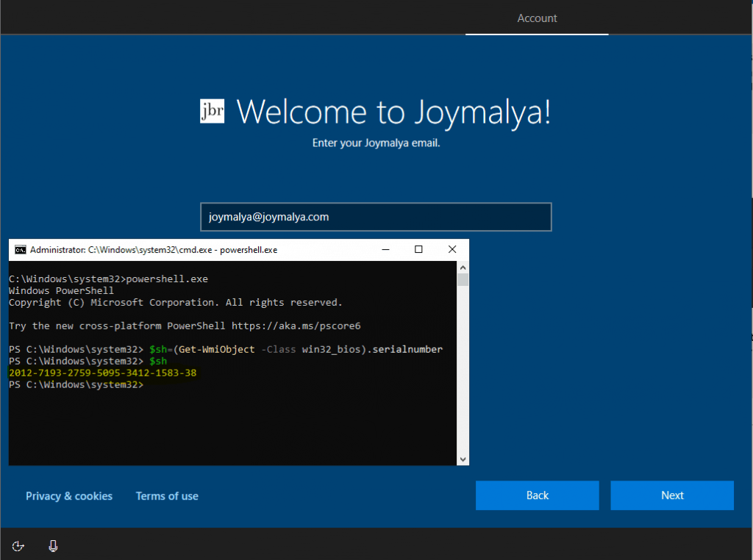
Task: Open the Terms of use link
Action: (x=167, y=496)
